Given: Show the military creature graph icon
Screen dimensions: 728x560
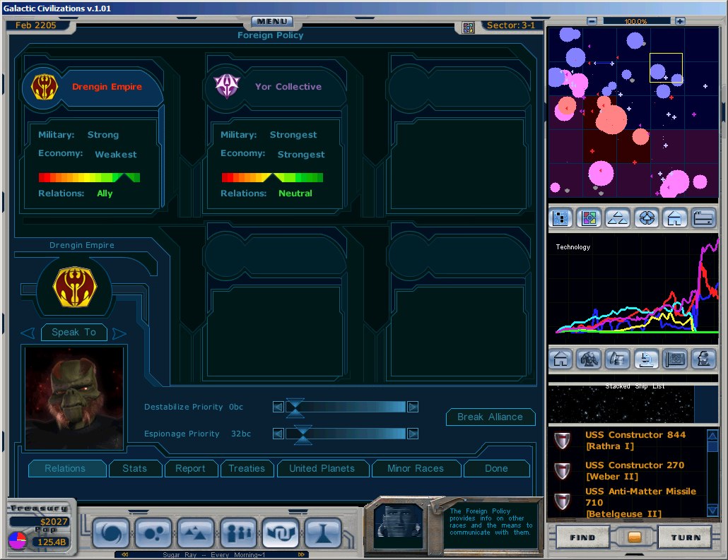Looking at the screenshot, I should pyautogui.click(x=589, y=359).
